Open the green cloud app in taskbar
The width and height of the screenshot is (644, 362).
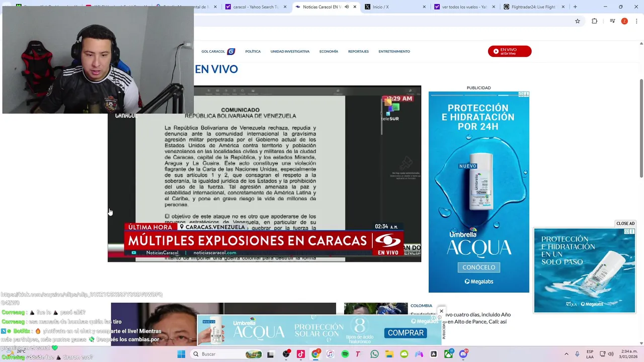click(404, 354)
